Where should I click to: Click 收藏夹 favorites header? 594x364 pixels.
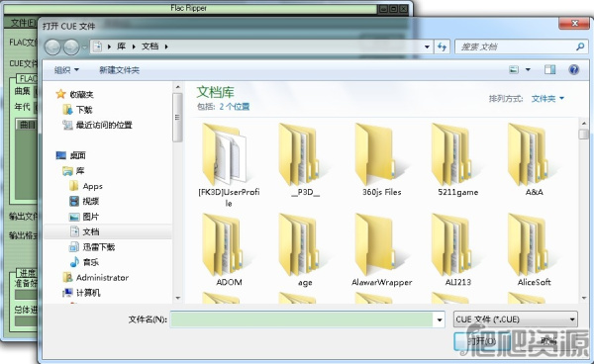pos(74,94)
